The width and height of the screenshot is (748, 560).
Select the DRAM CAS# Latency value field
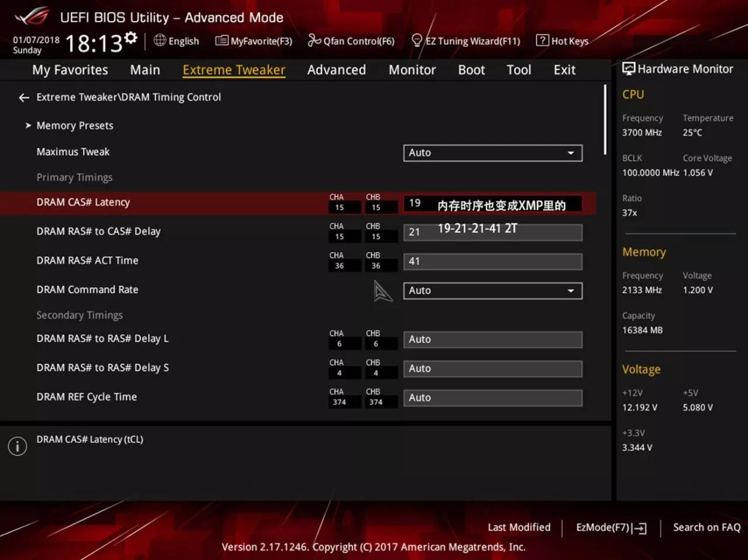tap(493, 203)
